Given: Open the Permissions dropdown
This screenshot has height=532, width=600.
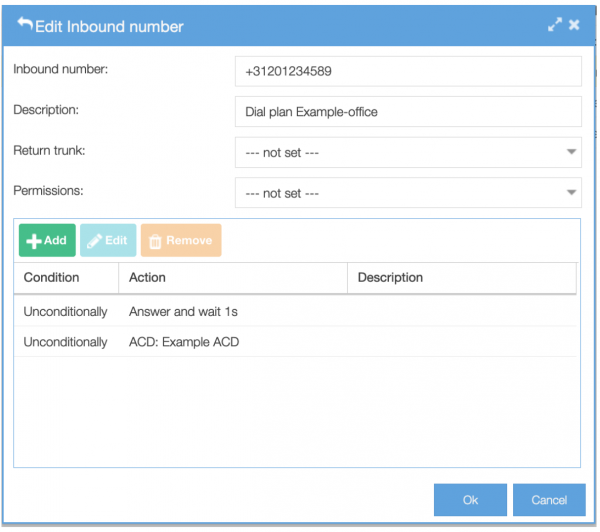Looking at the screenshot, I should 408,193.
